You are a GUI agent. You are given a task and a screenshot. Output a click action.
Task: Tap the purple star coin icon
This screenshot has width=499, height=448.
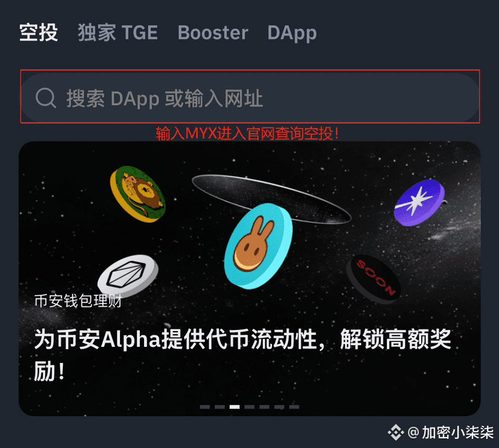(x=419, y=202)
